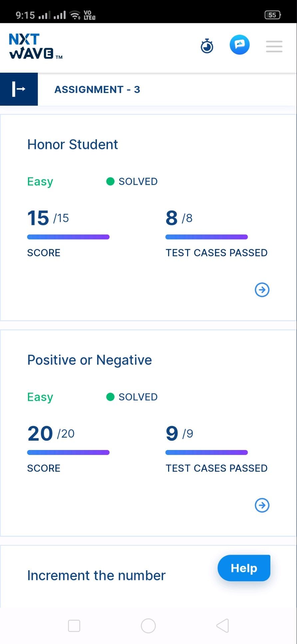The width and height of the screenshot is (297, 644).
Task: Open the blue chat discussion icon
Action: (240, 45)
